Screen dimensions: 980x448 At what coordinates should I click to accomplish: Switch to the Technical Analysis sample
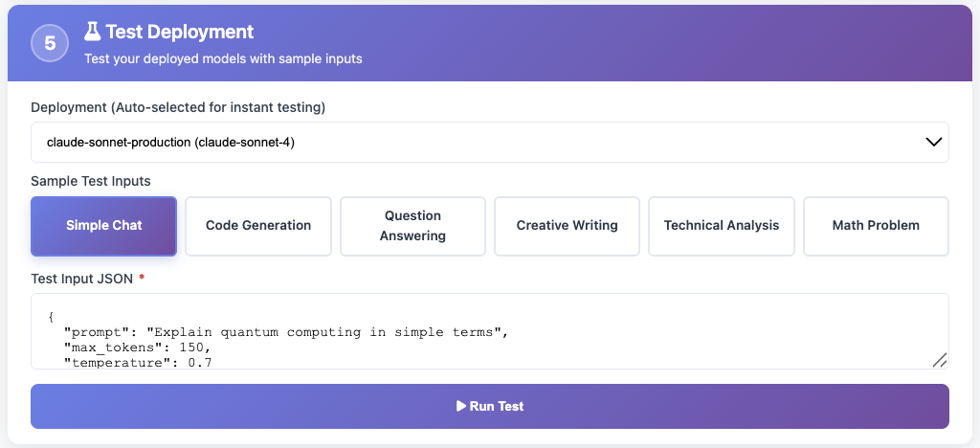point(722,226)
